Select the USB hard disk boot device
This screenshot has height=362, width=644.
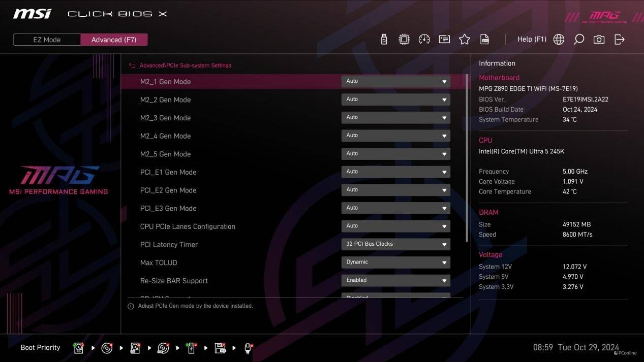tap(135, 348)
